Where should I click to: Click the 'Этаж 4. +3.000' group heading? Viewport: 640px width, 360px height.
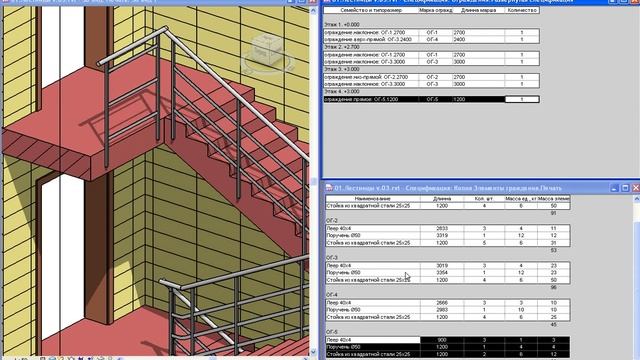342,92
